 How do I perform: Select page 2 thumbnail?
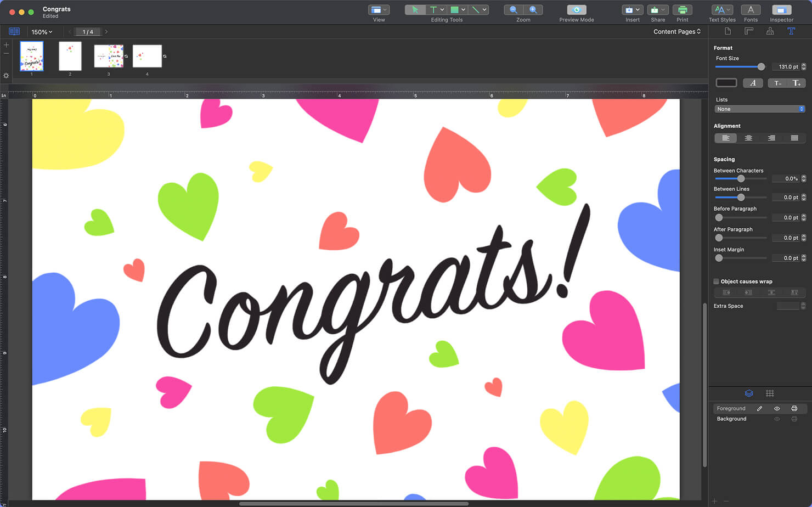(70, 56)
